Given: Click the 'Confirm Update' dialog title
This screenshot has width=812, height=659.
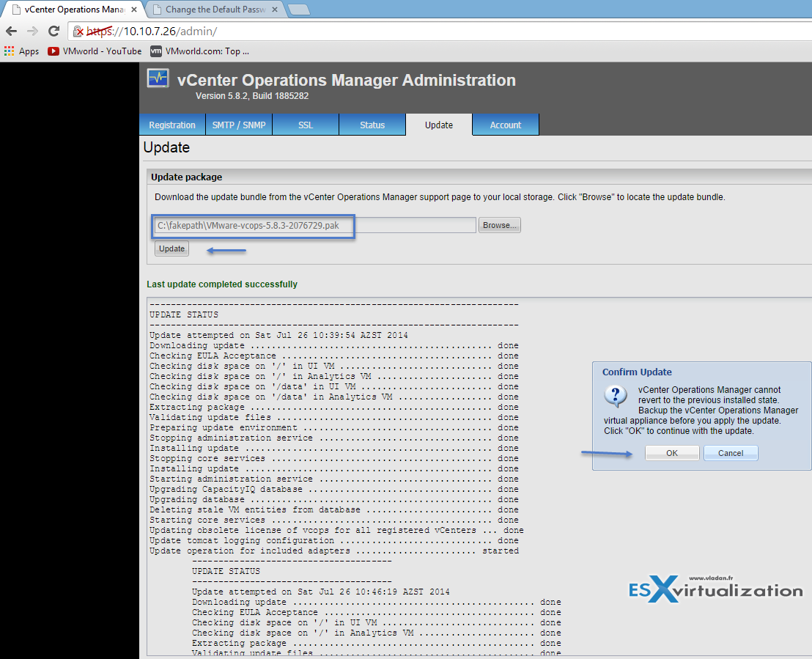Looking at the screenshot, I should click(x=636, y=372).
